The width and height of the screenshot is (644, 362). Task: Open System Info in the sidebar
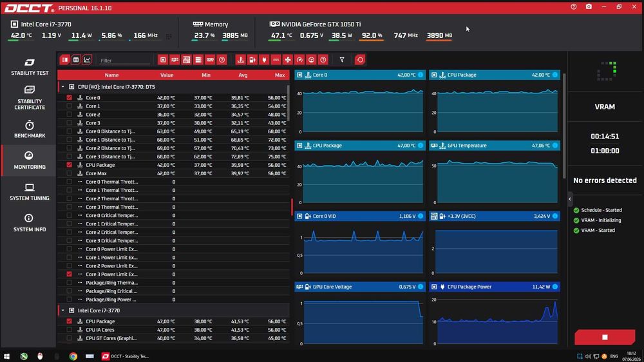click(x=30, y=223)
